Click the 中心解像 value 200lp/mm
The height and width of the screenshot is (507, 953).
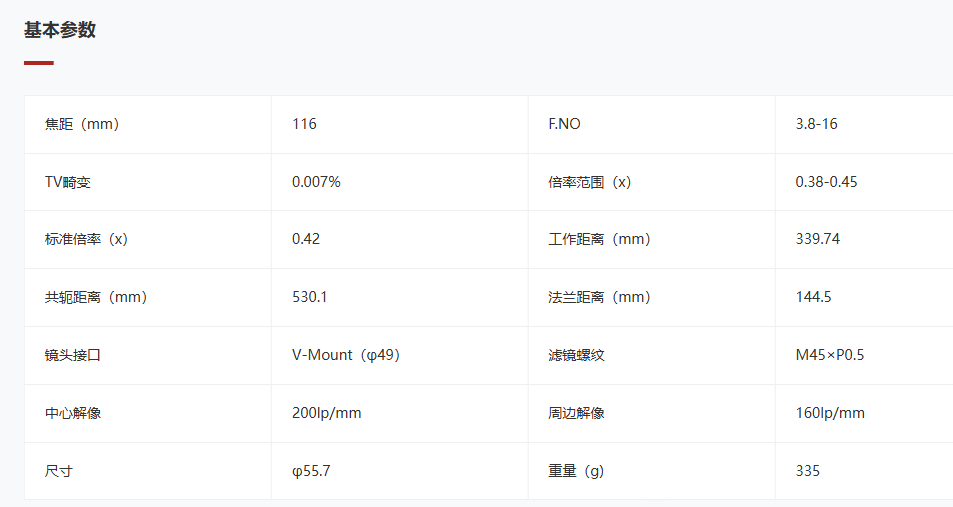point(326,413)
